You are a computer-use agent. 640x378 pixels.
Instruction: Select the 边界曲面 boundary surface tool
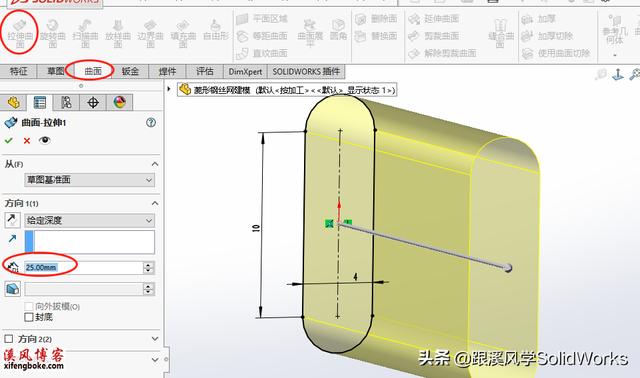(x=151, y=34)
